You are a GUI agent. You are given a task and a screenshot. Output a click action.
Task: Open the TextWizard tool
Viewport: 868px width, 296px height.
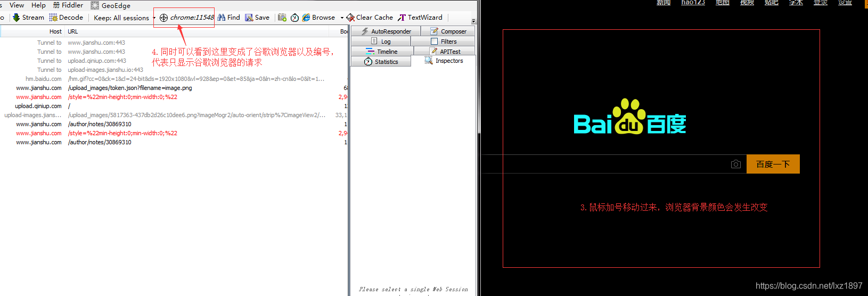click(x=420, y=18)
